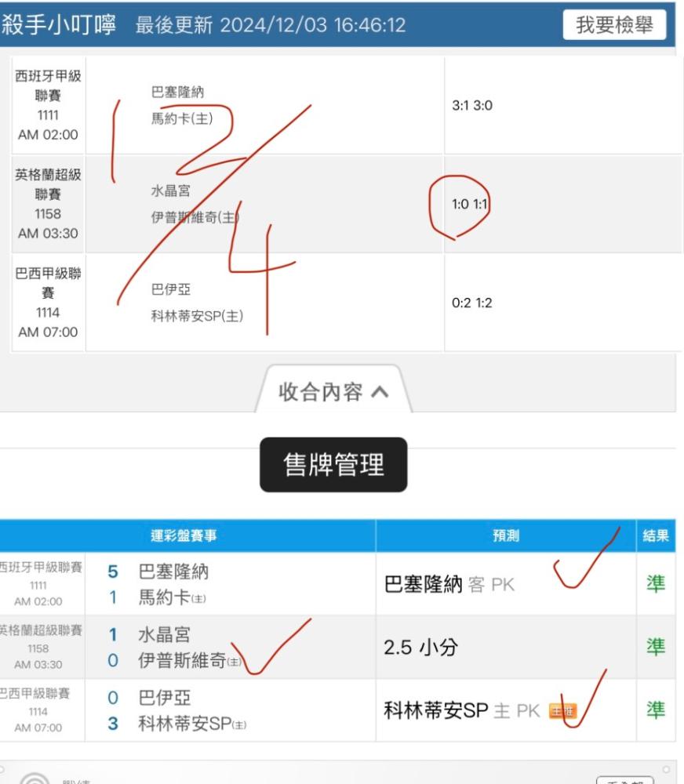This screenshot has width=684, height=784.
Task: Open the 售牌管理 button
Action: [x=333, y=464]
